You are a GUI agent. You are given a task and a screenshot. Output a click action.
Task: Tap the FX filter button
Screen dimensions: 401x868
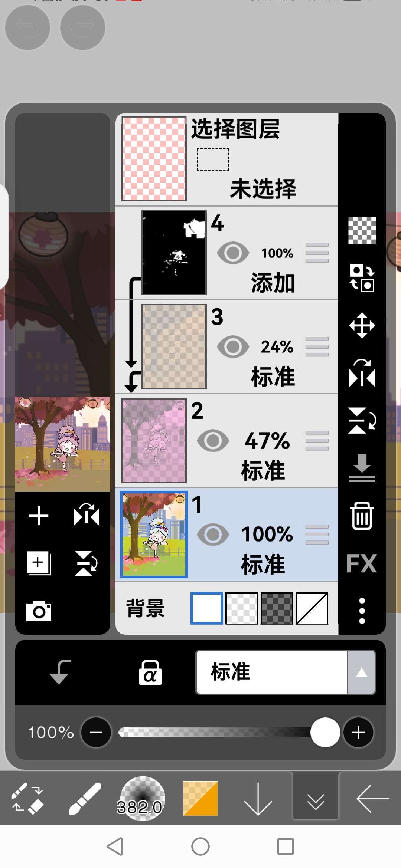point(362,563)
